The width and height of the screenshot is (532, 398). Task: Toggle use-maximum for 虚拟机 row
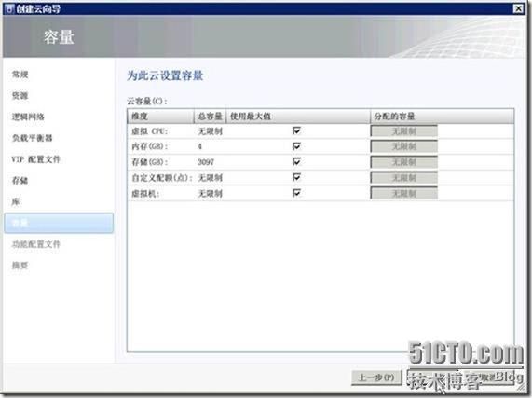coord(296,193)
